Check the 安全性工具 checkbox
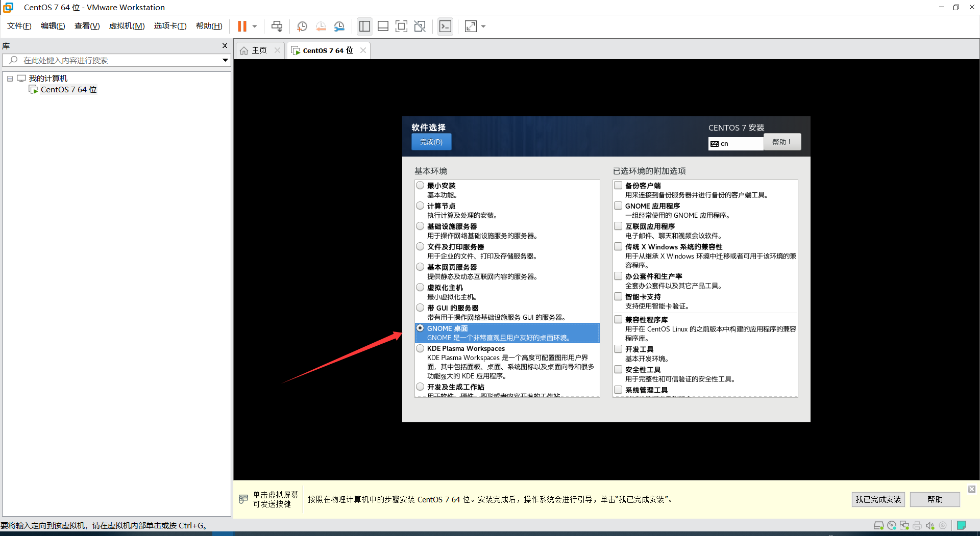The image size is (980, 536). (x=618, y=369)
